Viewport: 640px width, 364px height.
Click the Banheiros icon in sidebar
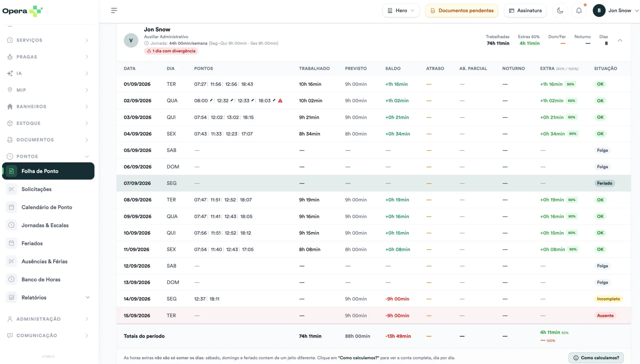10,107
